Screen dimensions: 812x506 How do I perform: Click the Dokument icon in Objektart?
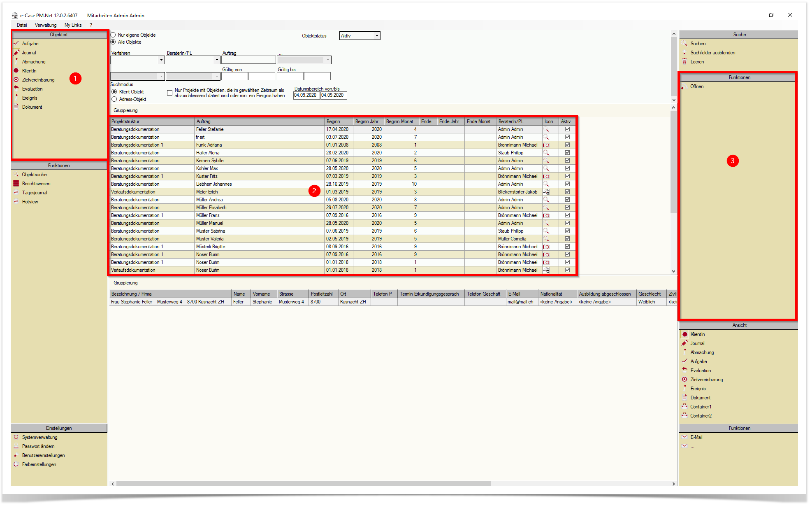coord(16,107)
